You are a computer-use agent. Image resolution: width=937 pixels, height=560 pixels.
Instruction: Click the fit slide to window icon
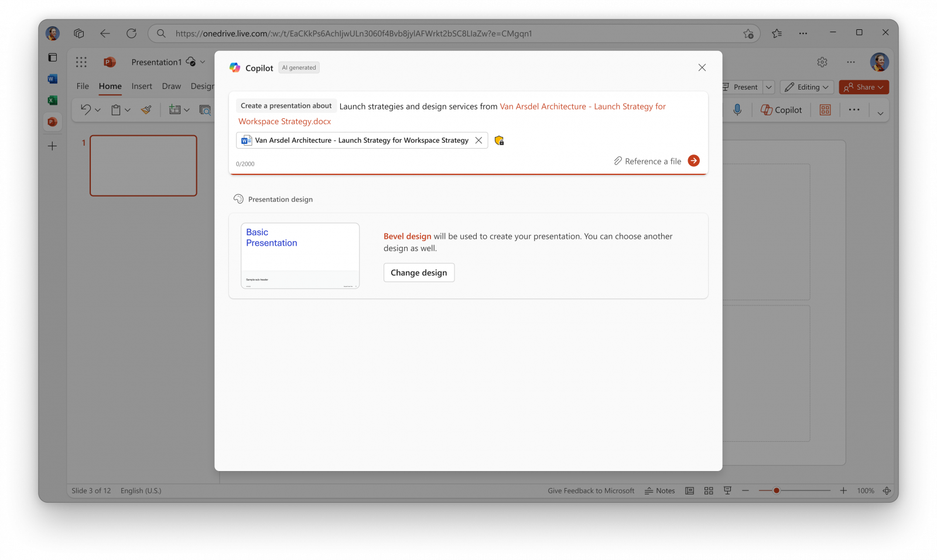[x=887, y=491]
